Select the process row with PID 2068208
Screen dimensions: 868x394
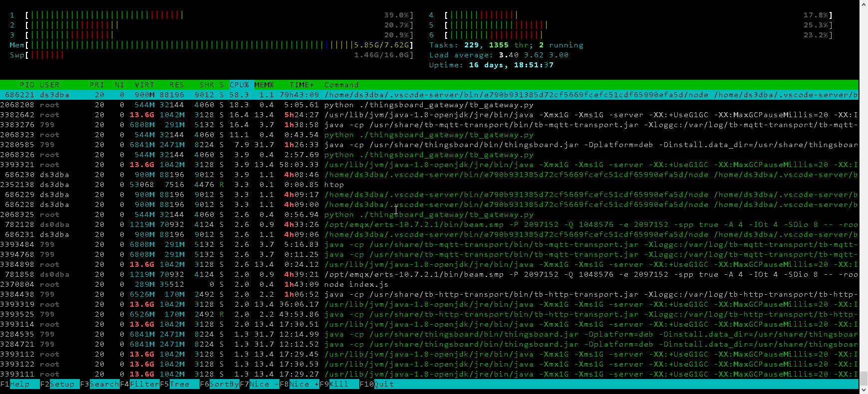pyautogui.click(x=429, y=105)
